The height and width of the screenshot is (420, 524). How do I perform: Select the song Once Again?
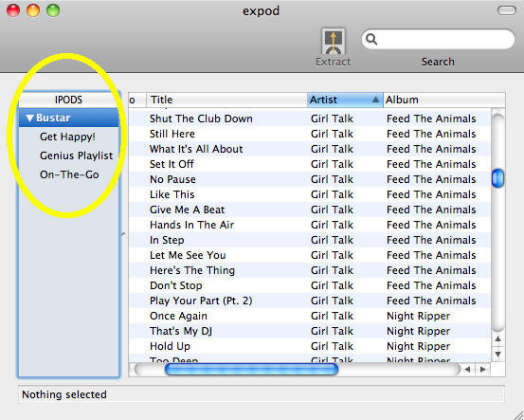pos(178,316)
